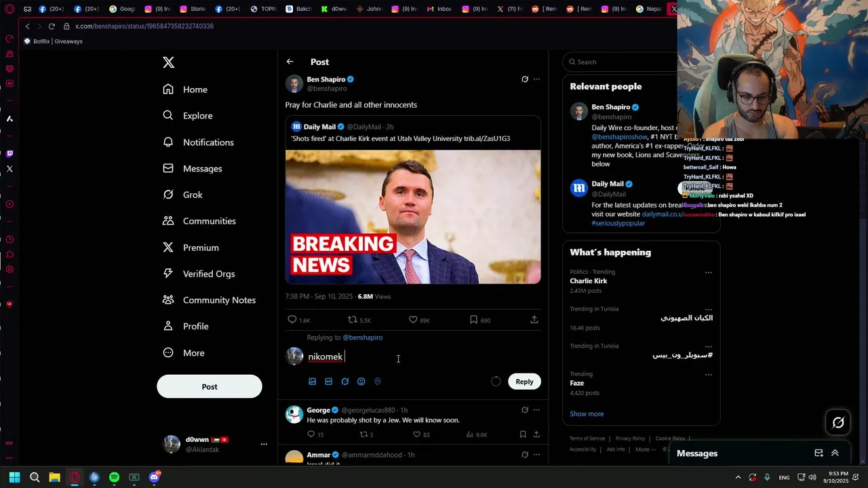Add a GIF to the reply
Image resolution: width=868 pixels, height=488 pixels.
pyautogui.click(x=329, y=382)
